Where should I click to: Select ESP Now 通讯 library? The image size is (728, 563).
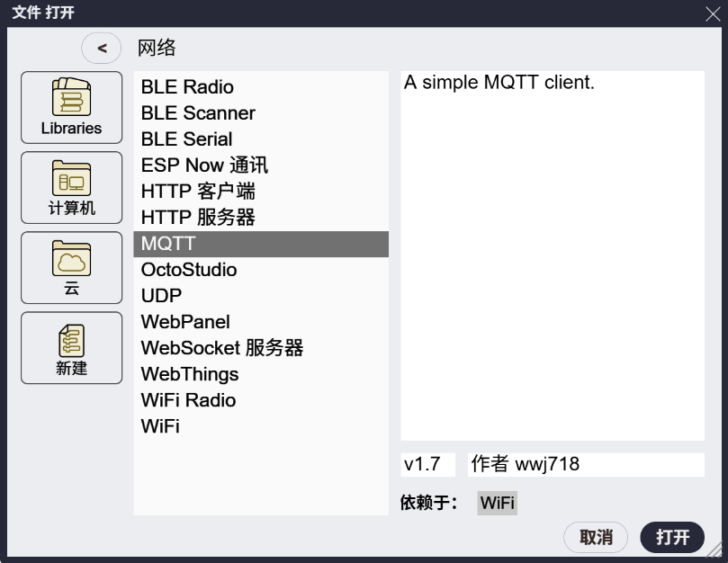tap(261, 165)
